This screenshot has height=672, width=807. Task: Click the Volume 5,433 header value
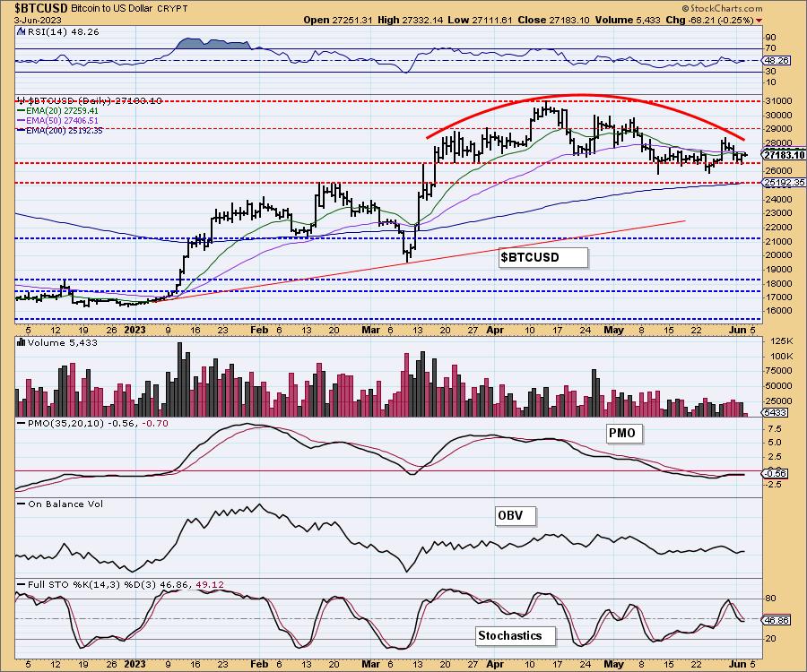tap(628, 20)
